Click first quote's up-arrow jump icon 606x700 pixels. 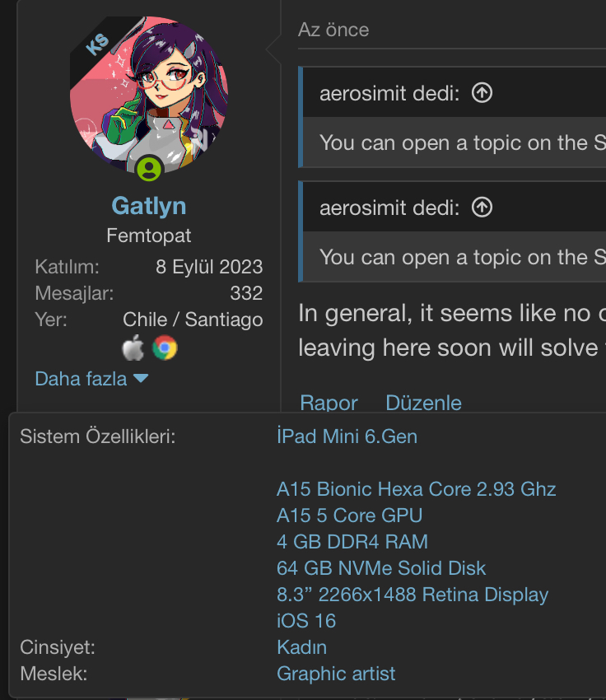pyautogui.click(x=482, y=93)
